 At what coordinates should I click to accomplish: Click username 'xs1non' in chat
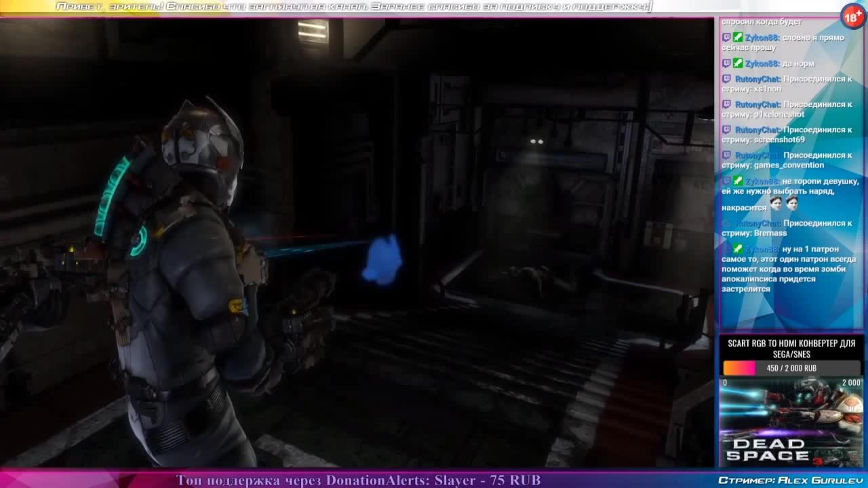768,89
